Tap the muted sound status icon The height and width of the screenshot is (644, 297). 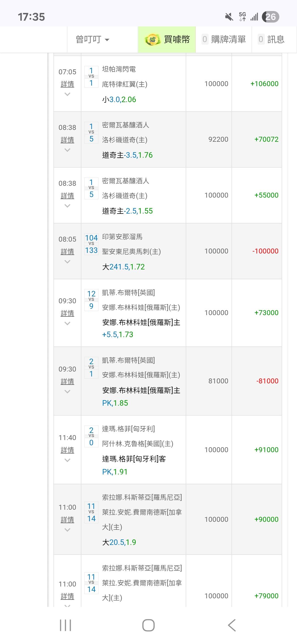point(229,17)
